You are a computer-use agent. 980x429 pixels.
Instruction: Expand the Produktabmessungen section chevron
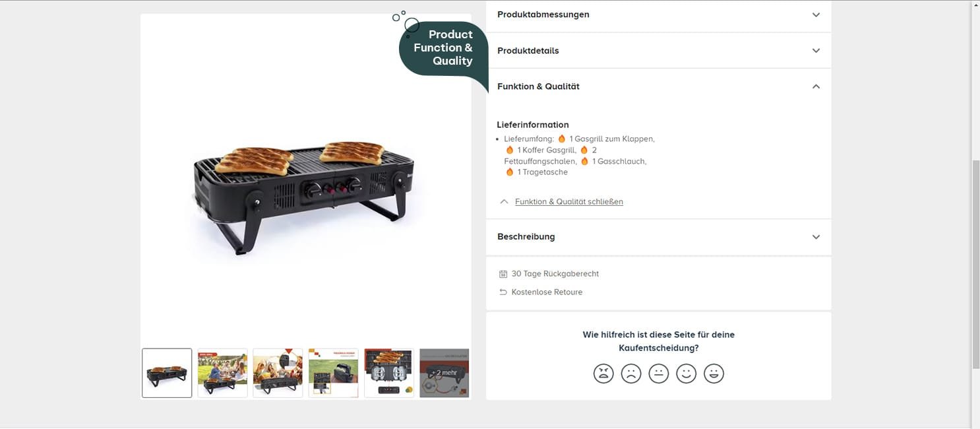[816, 15]
